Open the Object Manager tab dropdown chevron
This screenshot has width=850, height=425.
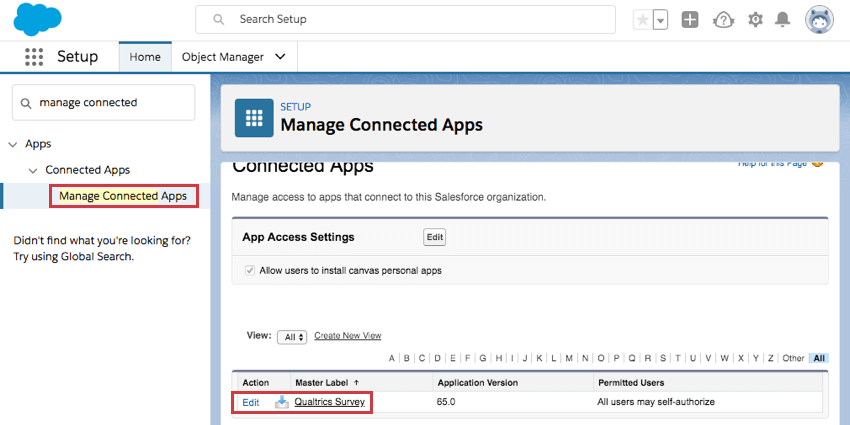(280, 57)
